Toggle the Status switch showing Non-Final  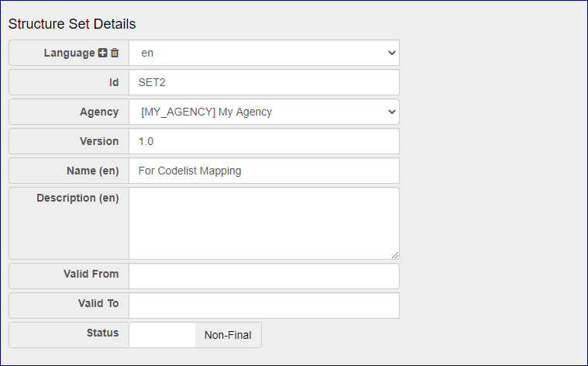point(195,335)
